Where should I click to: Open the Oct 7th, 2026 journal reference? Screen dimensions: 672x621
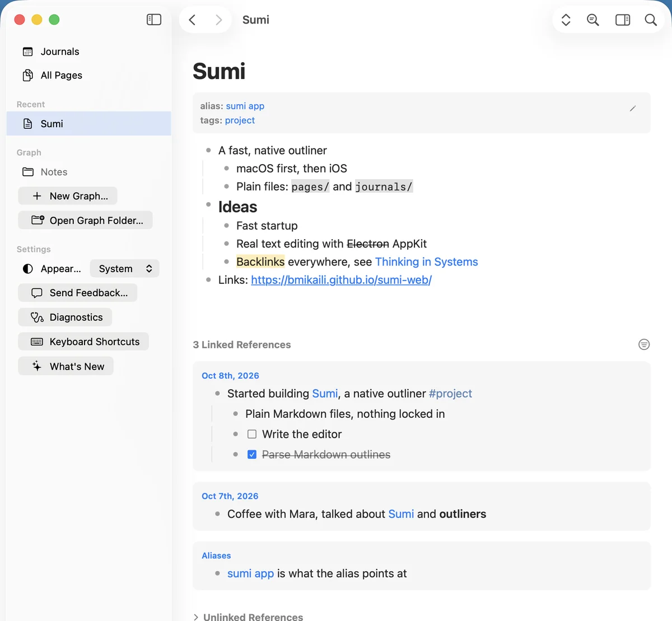tap(230, 496)
